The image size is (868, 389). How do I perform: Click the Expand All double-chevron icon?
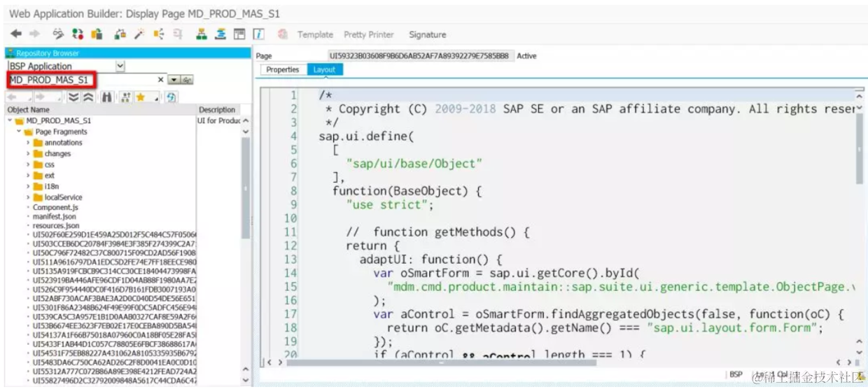[73, 97]
